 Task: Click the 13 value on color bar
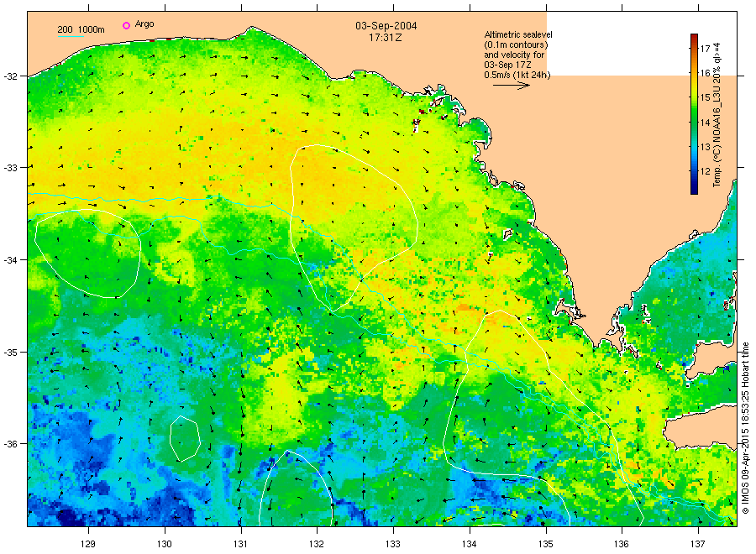[x=705, y=147]
